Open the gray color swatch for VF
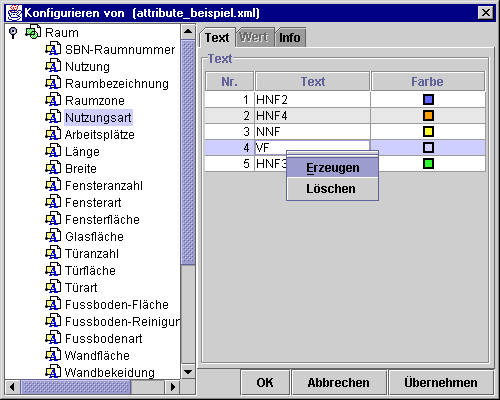Viewport: 500px width, 400px height. 428,147
